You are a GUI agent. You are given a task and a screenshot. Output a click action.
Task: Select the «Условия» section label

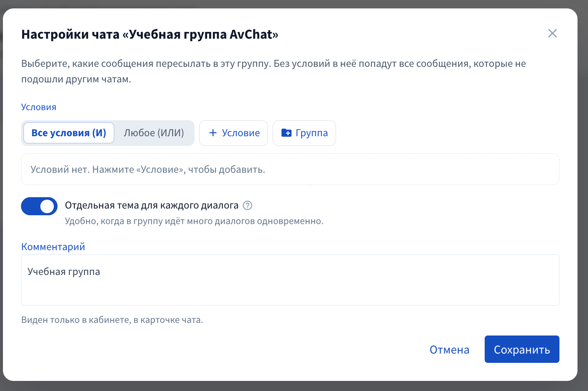point(39,107)
